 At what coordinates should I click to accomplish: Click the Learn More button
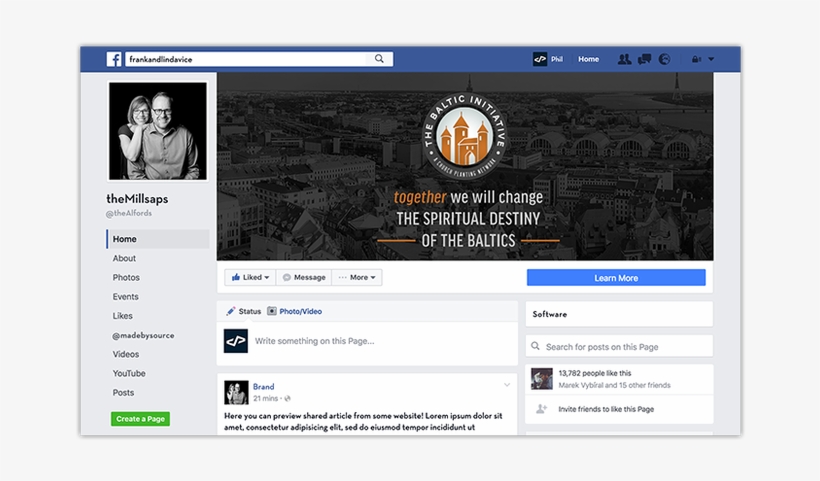[616, 278]
